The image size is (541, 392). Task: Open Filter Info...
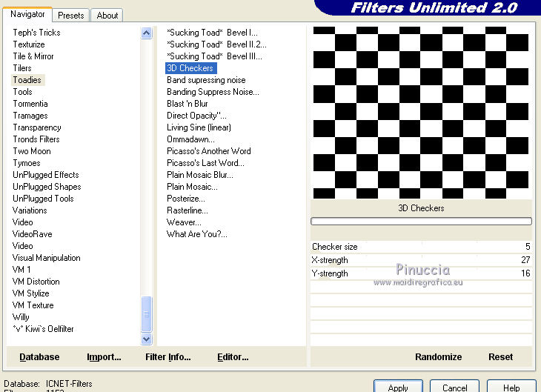(167, 357)
